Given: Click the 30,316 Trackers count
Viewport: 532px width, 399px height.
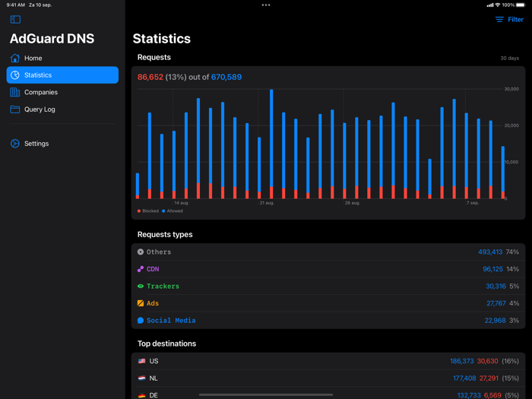Looking at the screenshot, I should [496, 286].
